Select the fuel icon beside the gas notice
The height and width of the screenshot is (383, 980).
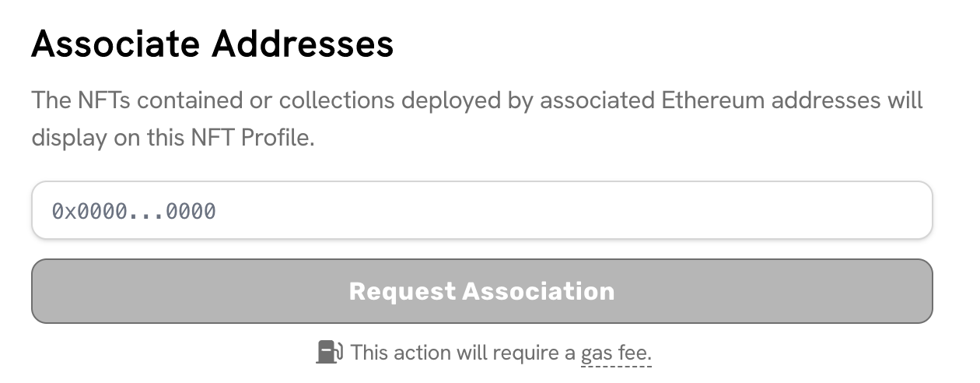(329, 353)
